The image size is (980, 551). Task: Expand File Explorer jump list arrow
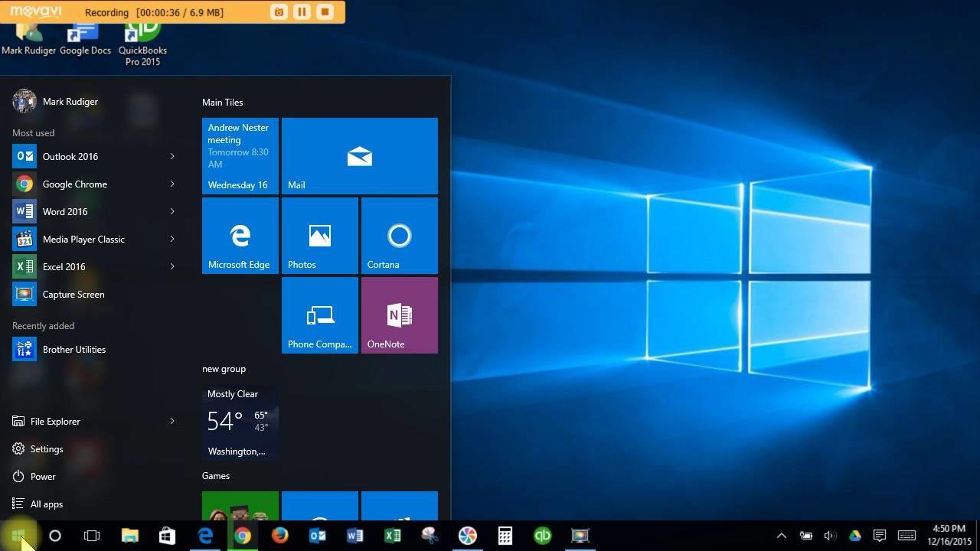(x=172, y=421)
